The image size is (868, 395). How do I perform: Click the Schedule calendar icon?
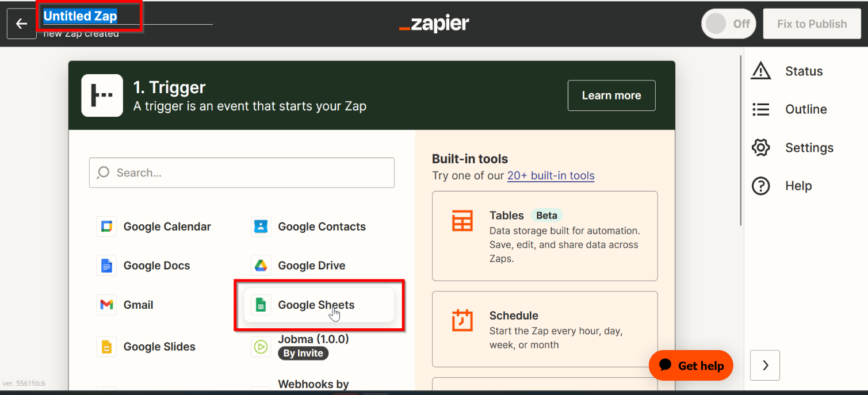coord(462,320)
